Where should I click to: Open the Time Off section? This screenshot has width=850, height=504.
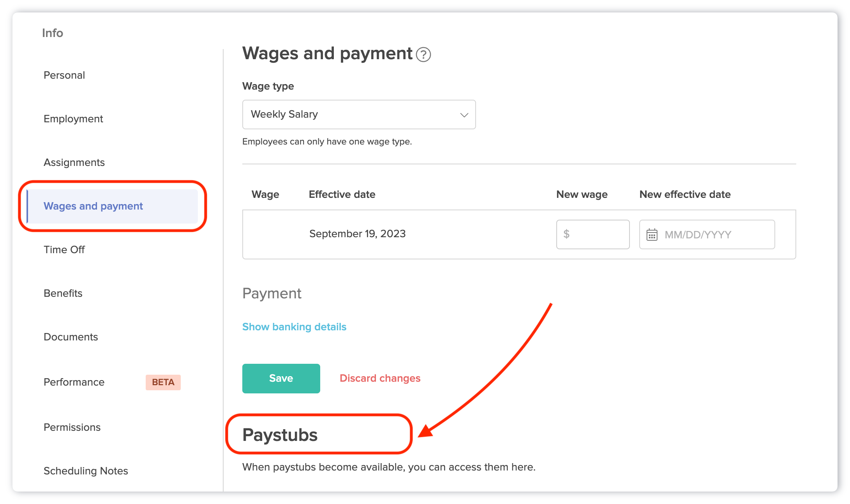pos(64,250)
